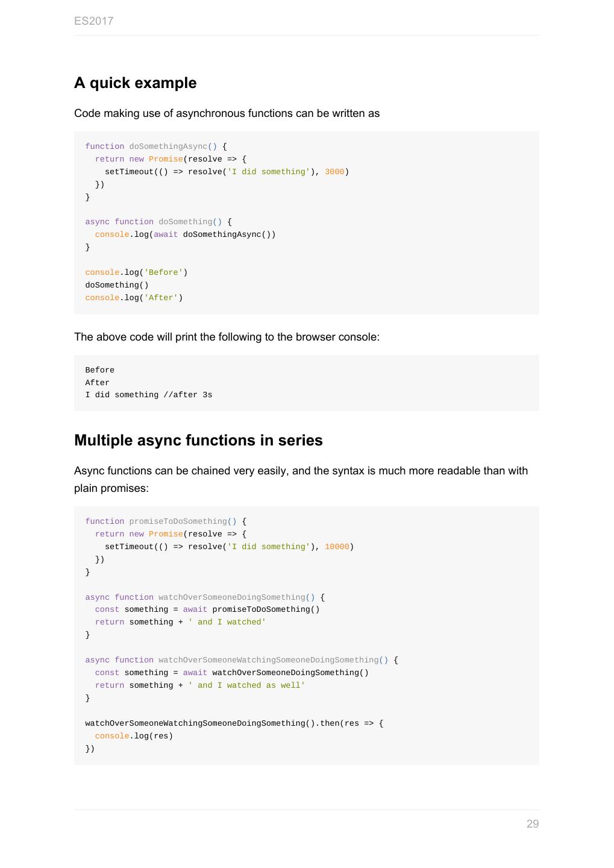This screenshot has height=868, width=614.
Task: Click the console.log('After') code line
Action: coord(134,298)
